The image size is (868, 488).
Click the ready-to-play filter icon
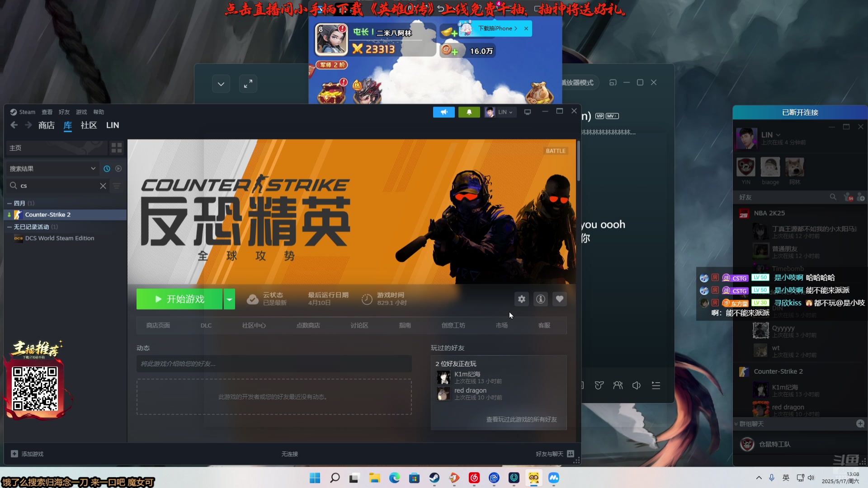pyautogui.click(x=118, y=169)
